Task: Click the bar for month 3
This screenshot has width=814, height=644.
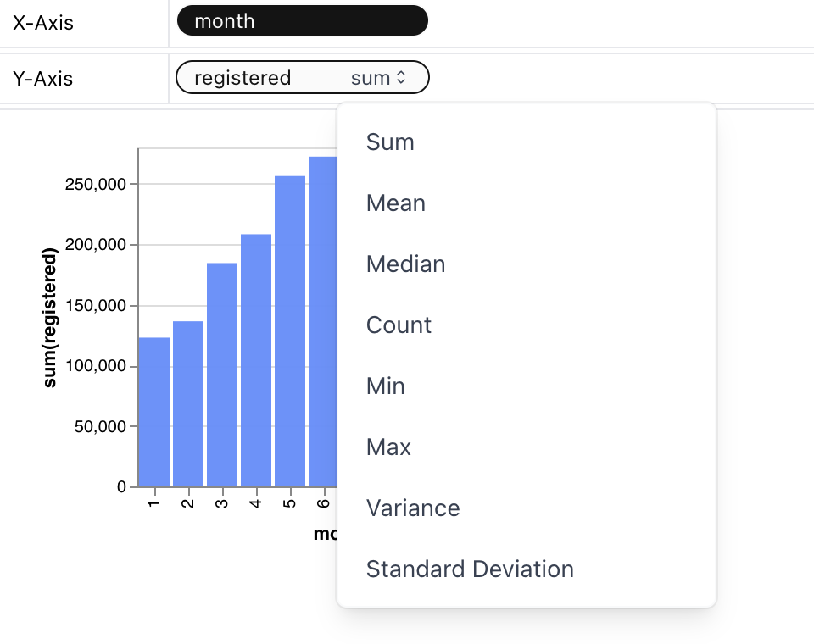Action: pos(222,375)
